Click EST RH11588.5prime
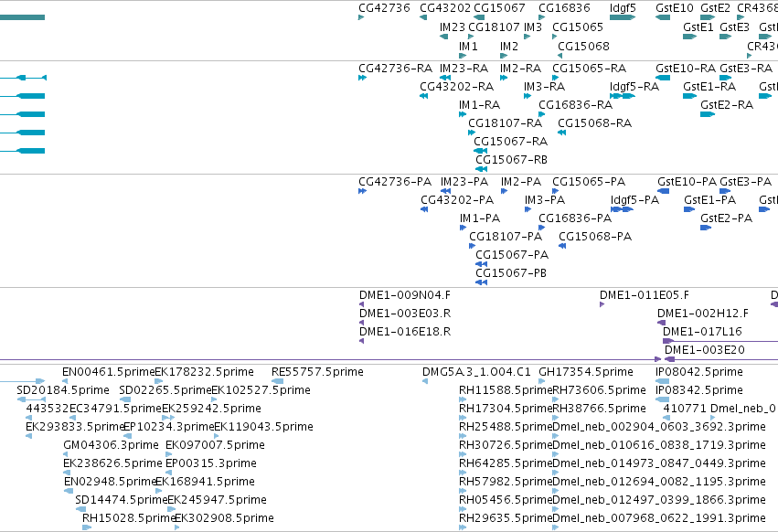 (x=506, y=390)
